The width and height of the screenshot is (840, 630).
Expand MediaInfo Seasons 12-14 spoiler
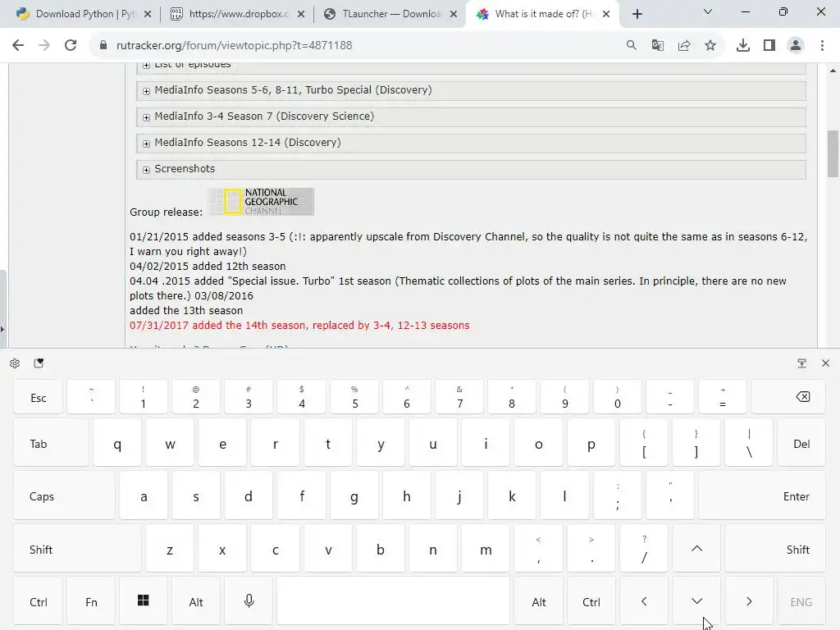(471, 143)
